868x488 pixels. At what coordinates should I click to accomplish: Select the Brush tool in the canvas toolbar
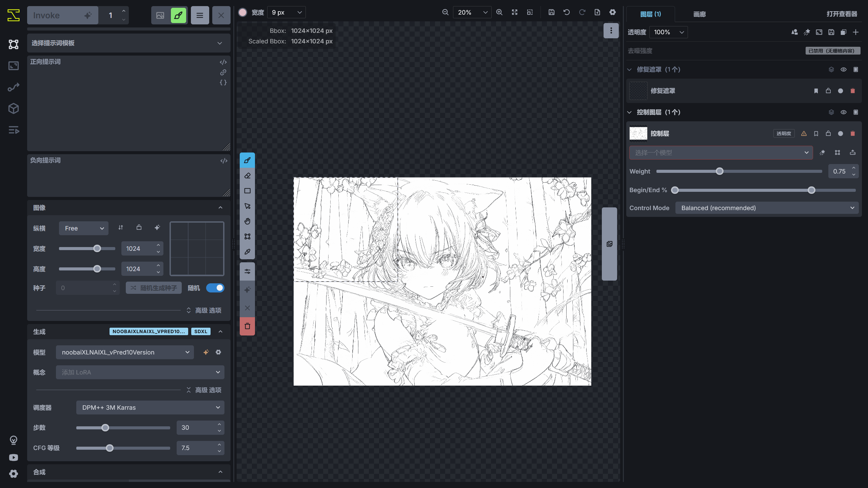coord(247,160)
